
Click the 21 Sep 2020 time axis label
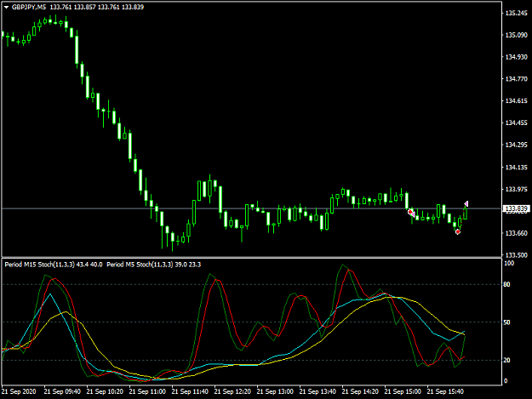coord(19,391)
